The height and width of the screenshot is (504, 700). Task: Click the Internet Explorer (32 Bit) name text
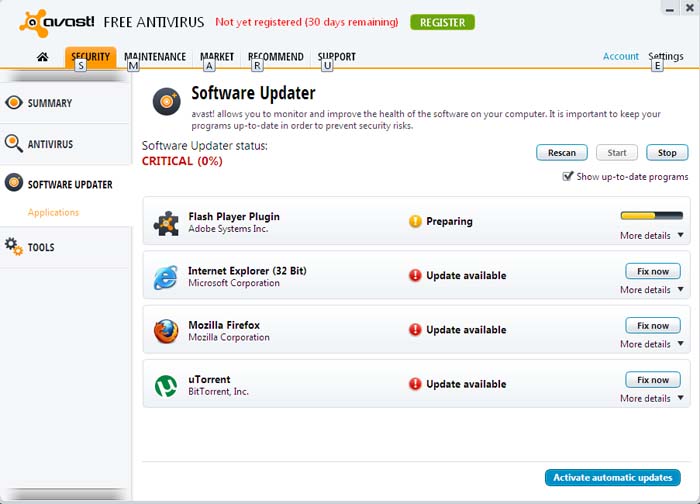click(x=247, y=271)
